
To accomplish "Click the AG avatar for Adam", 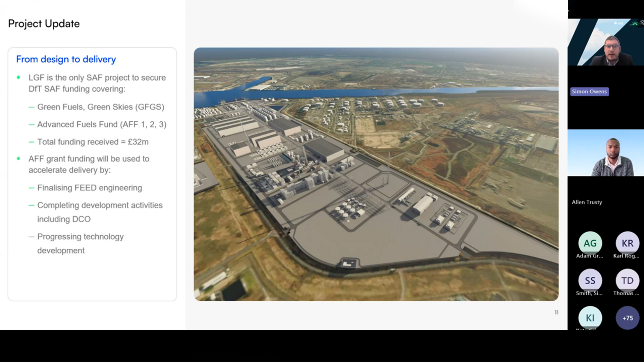I will click(590, 243).
